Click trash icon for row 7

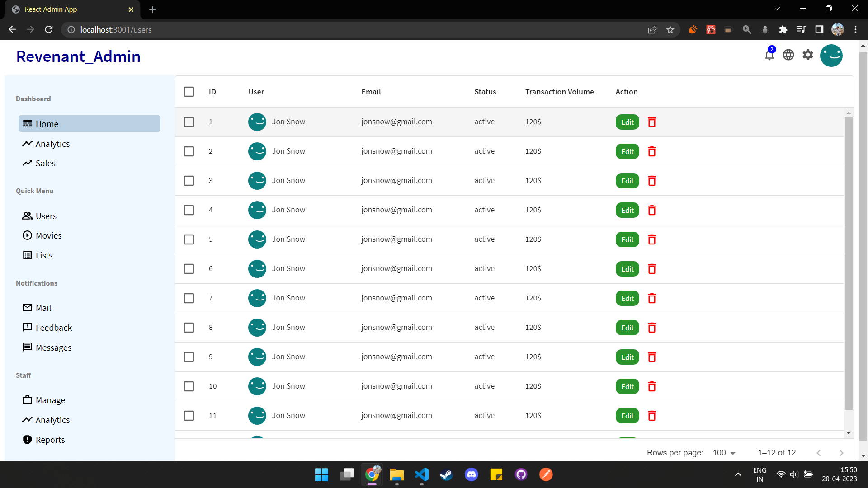(652, 298)
